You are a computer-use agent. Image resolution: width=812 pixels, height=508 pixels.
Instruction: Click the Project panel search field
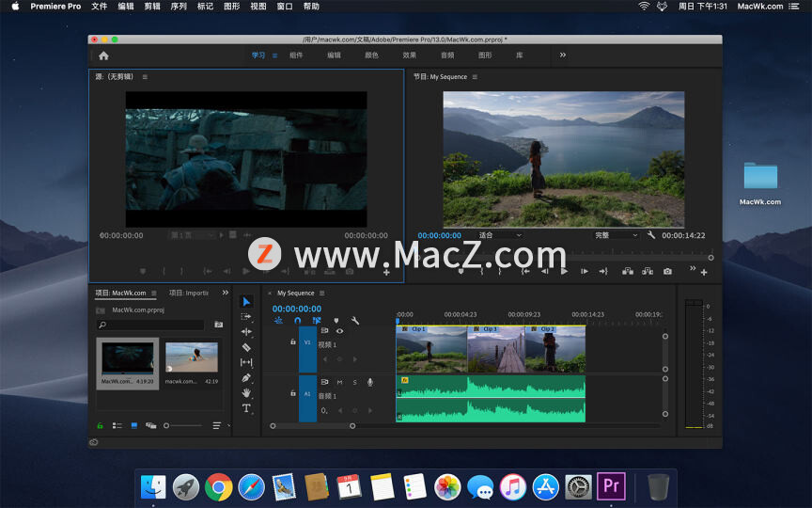tap(150, 325)
